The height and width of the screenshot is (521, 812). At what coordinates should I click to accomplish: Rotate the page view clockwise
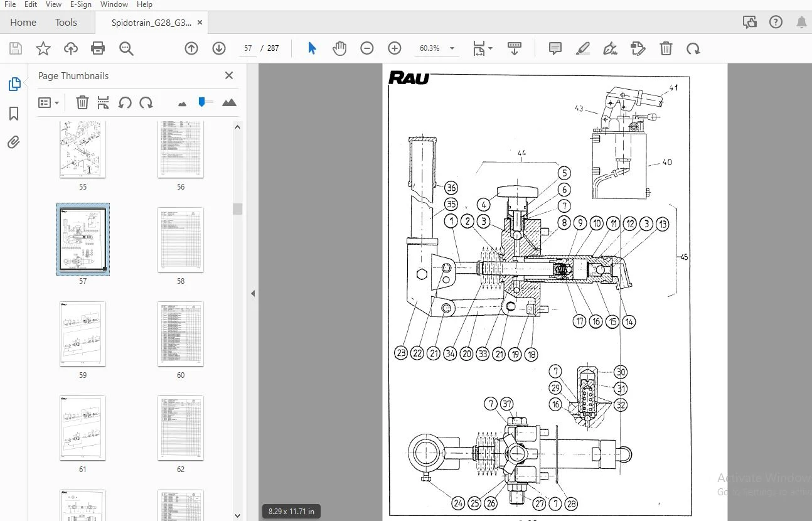[x=693, y=48]
